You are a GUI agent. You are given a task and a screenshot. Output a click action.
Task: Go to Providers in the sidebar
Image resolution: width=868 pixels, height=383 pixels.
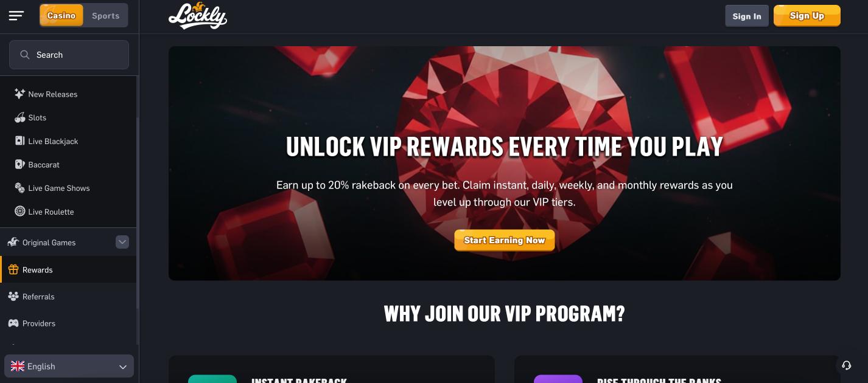(x=69, y=323)
